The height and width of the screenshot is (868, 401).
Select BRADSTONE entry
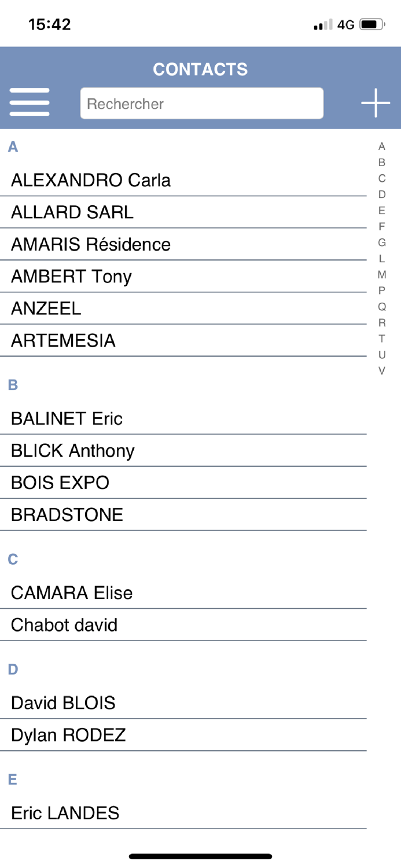coord(67,515)
